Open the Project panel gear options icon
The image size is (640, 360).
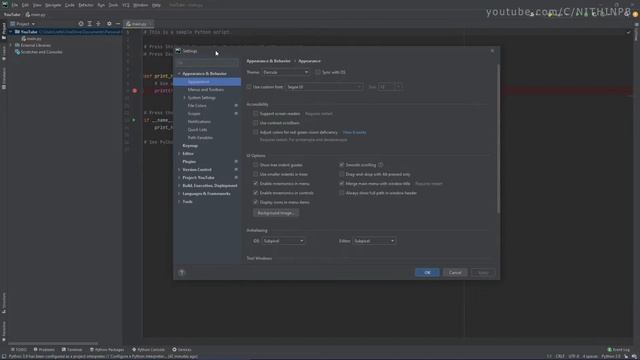tap(109, 24)
